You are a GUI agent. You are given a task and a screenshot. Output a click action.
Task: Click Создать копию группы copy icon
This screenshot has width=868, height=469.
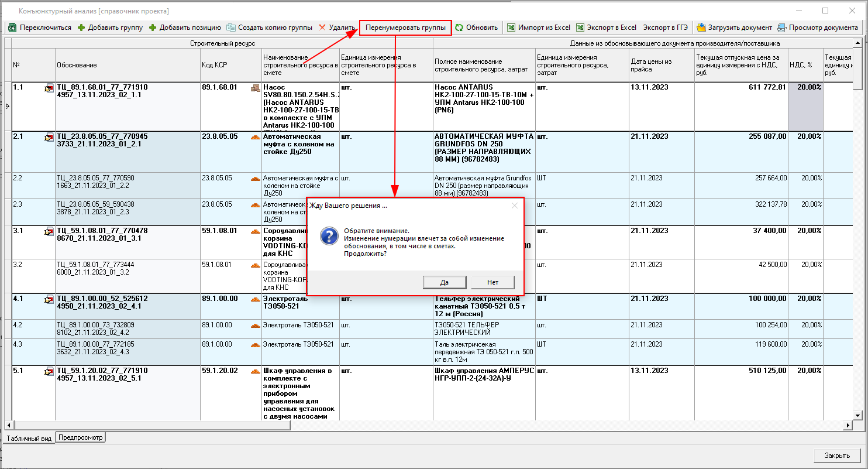point(232,28)
